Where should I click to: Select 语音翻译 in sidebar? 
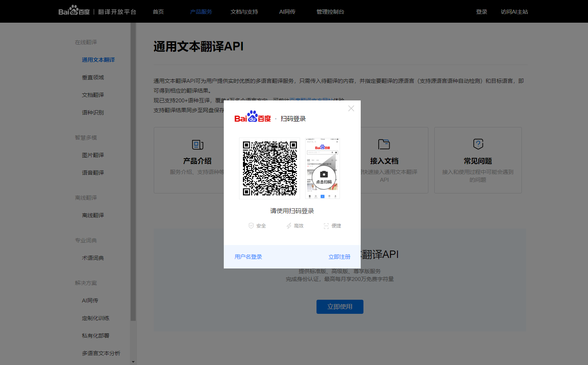click(93, 173)
